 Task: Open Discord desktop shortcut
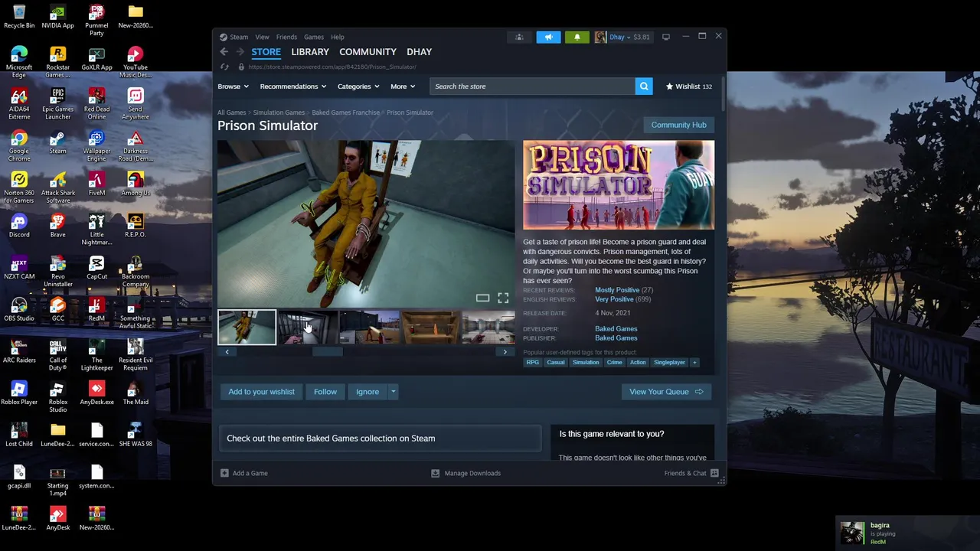(19, 226)
